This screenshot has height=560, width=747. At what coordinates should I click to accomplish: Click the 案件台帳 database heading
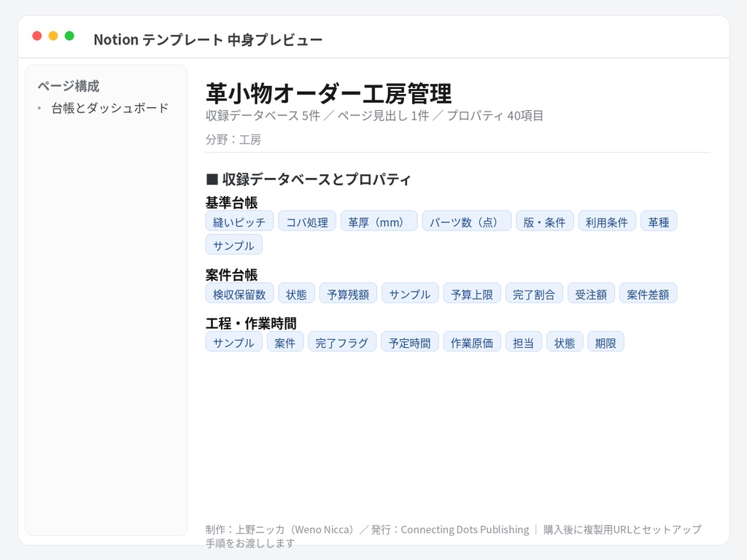[x=231, y=275]
